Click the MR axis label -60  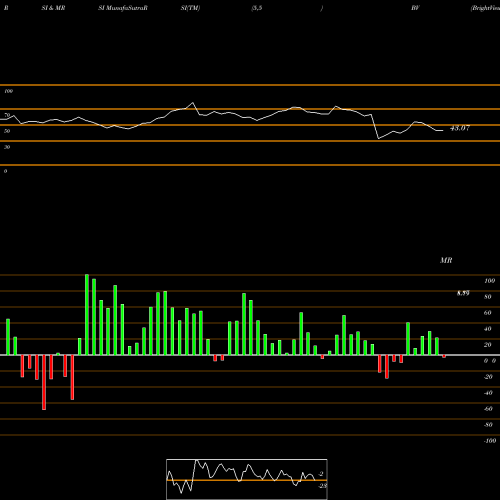(488, 409)
